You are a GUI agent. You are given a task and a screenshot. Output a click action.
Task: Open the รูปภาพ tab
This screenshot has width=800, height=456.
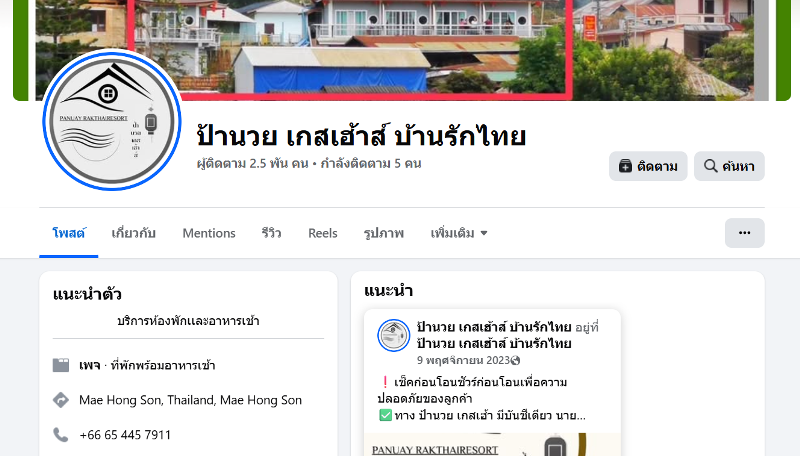[384, 233]
